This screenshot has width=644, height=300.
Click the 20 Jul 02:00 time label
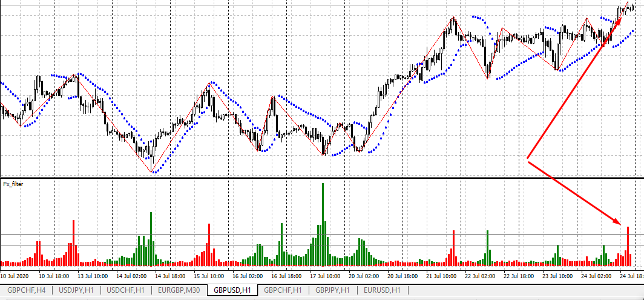365,275
